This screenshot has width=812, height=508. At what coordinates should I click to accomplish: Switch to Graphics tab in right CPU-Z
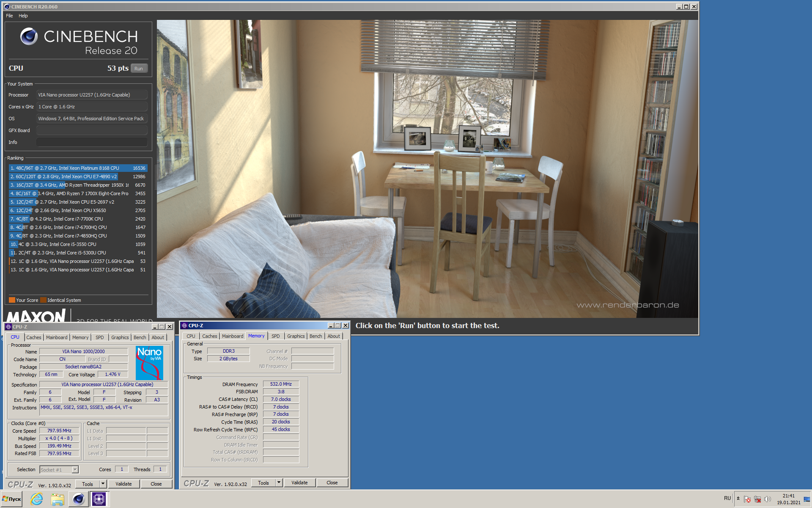296,336
